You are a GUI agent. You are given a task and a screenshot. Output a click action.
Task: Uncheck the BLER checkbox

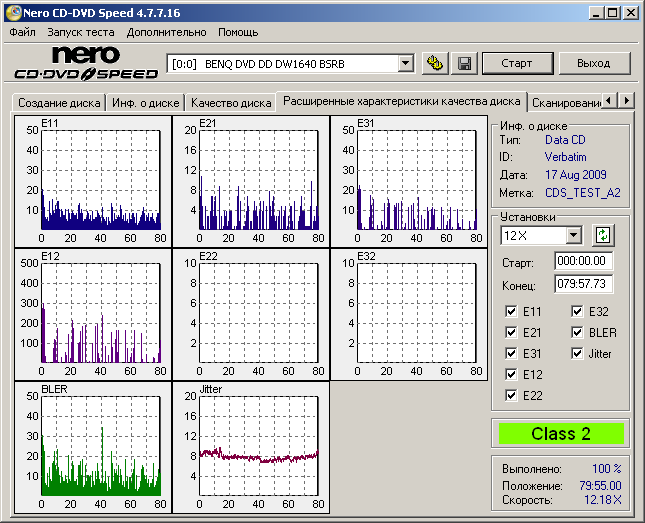tap(578, 333)
